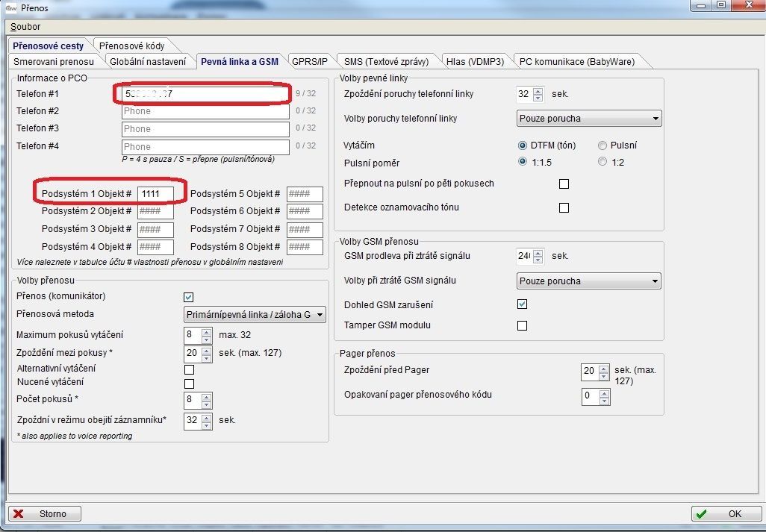Click the red X icon on Storno
Screen dimensions: 766x532
click(x=19, y=513)
